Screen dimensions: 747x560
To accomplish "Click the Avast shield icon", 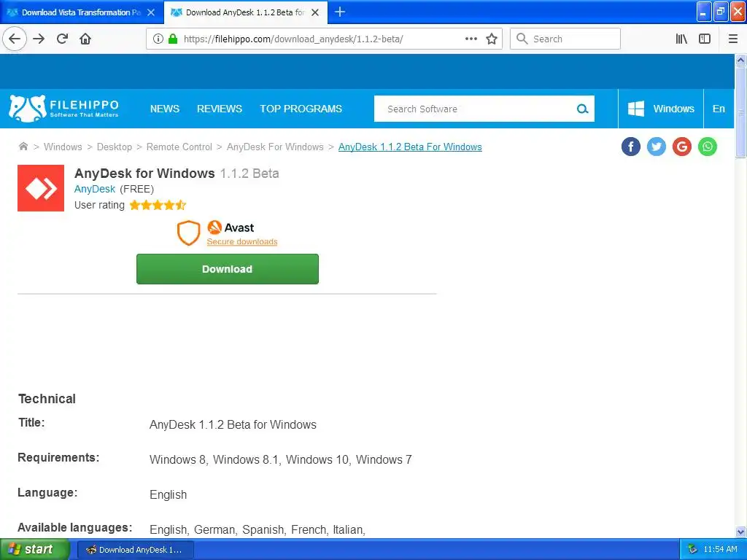I will pos(189,233).
